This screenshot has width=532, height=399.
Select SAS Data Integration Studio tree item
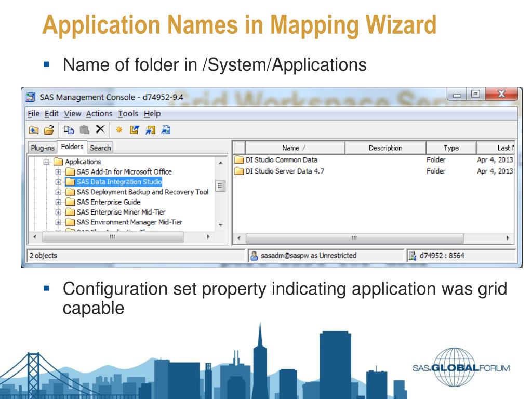(119, 182)
